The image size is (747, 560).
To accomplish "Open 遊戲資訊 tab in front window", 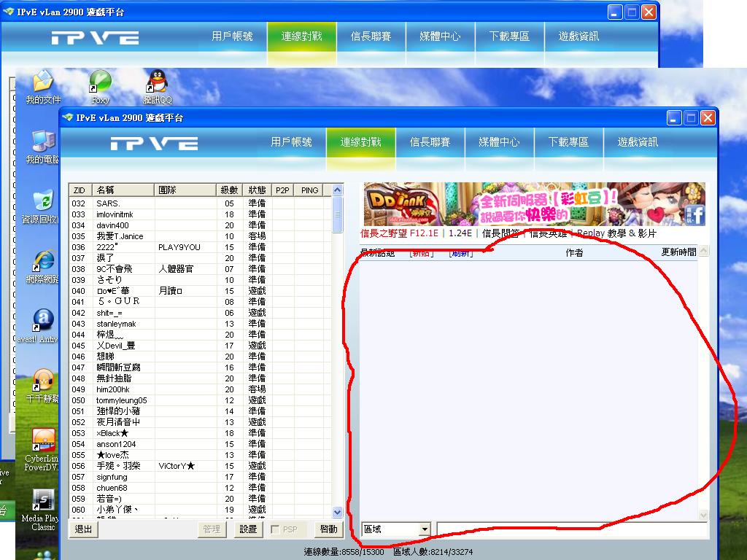I will [638, 142].
